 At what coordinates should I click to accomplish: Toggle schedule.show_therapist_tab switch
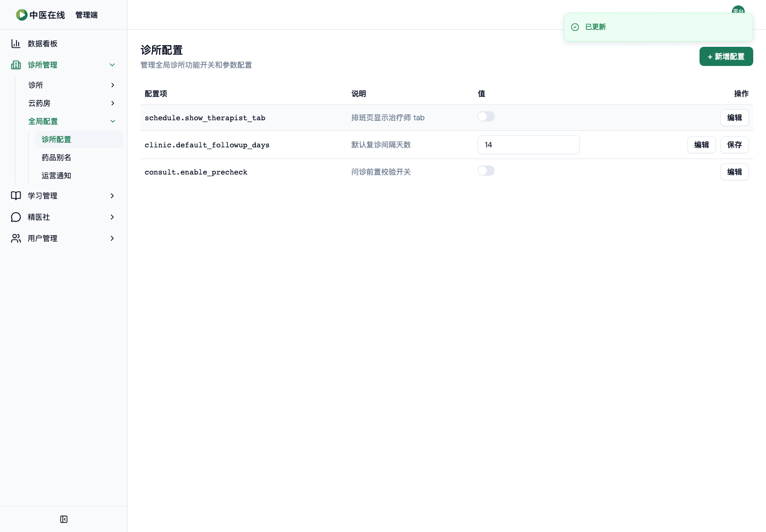pyautogui.click(x=486, y=117)
